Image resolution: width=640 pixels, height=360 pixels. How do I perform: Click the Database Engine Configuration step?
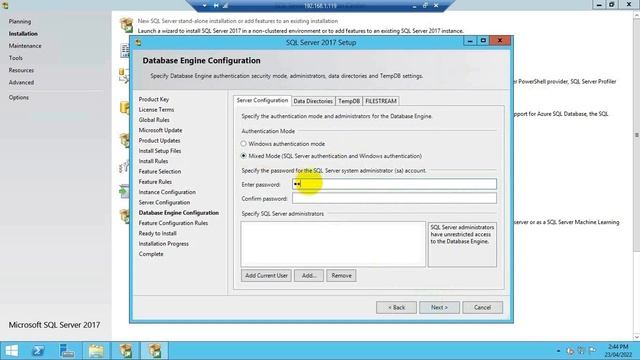click(179, 213)
